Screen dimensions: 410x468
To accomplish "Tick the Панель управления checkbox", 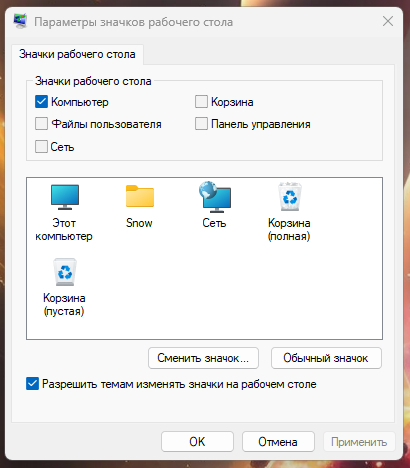I will [201, 124].
